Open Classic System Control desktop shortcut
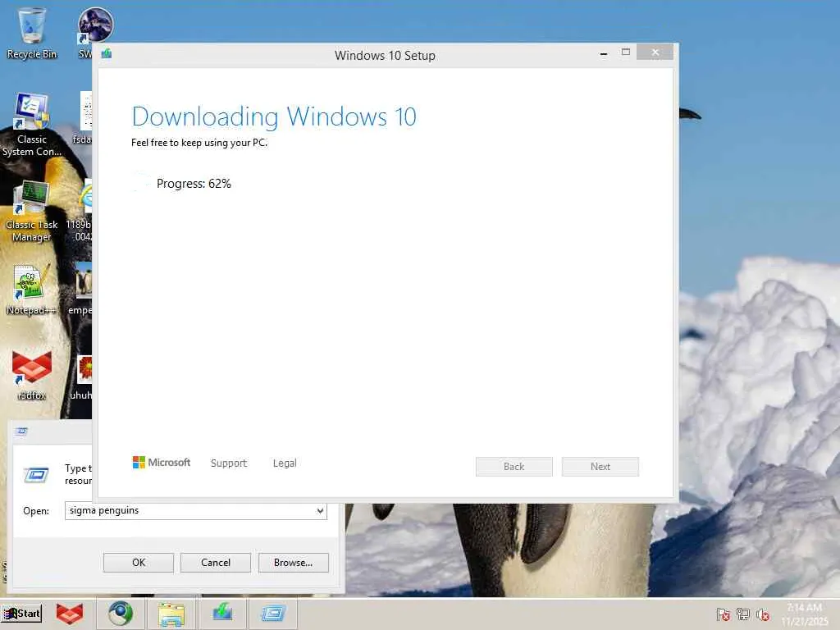This screenshot has height=630, width=840. pos(32,125)
